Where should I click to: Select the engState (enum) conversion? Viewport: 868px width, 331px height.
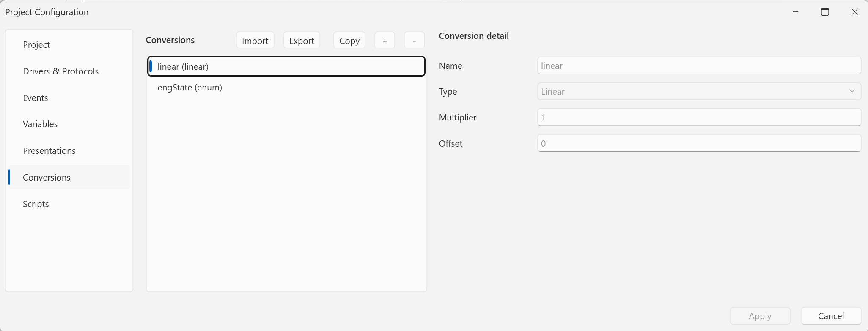pyautogui.click(x=286, y=88)
